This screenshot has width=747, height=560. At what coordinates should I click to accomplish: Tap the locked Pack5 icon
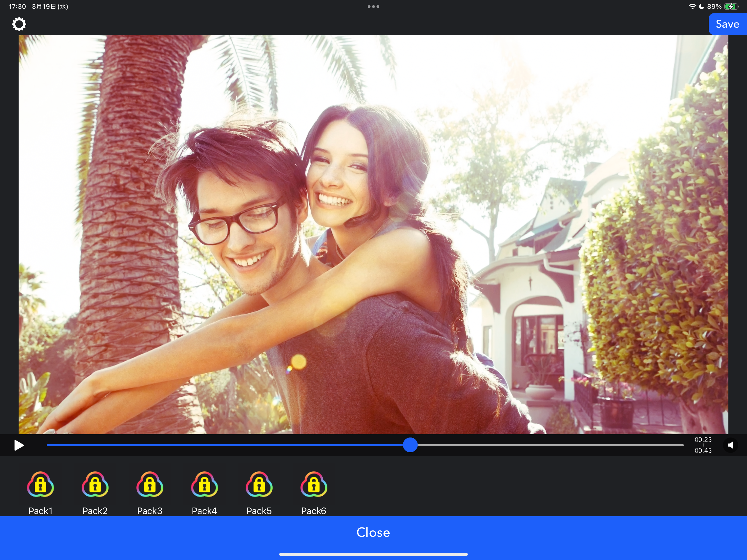tap(259, 484)
